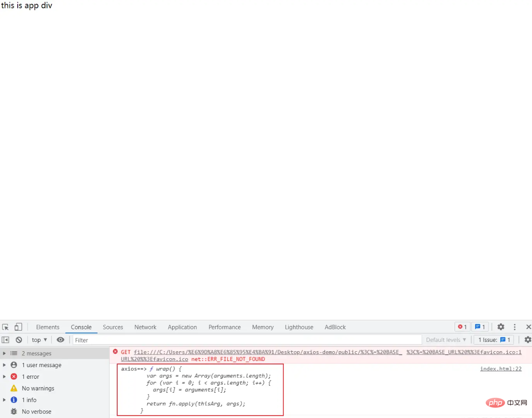Open the index.html:22 source link
The height and width of the screenshot is (418, 532).
pos(501,369)
